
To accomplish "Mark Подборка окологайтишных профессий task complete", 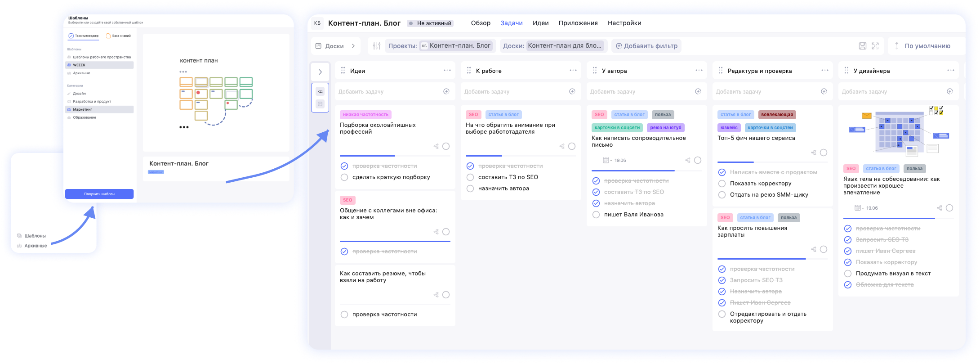I will pyautogui.click(x=446, y=146).
